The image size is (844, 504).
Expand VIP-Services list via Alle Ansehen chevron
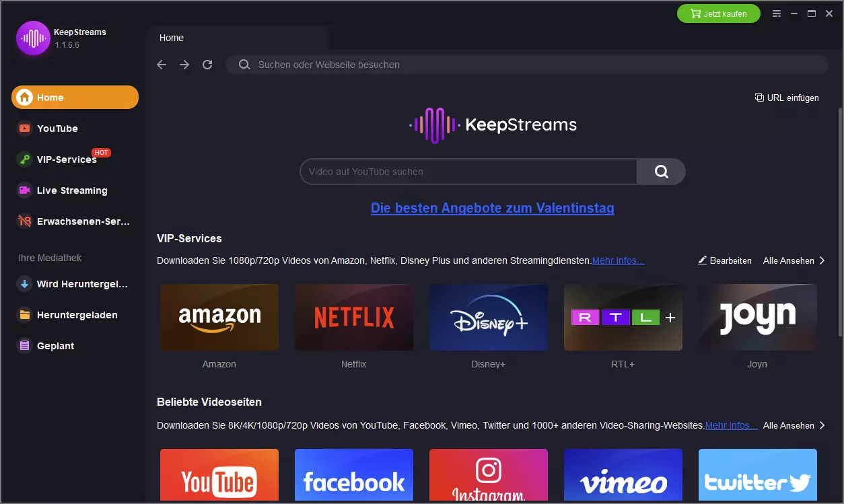click(x=822, y=260)
